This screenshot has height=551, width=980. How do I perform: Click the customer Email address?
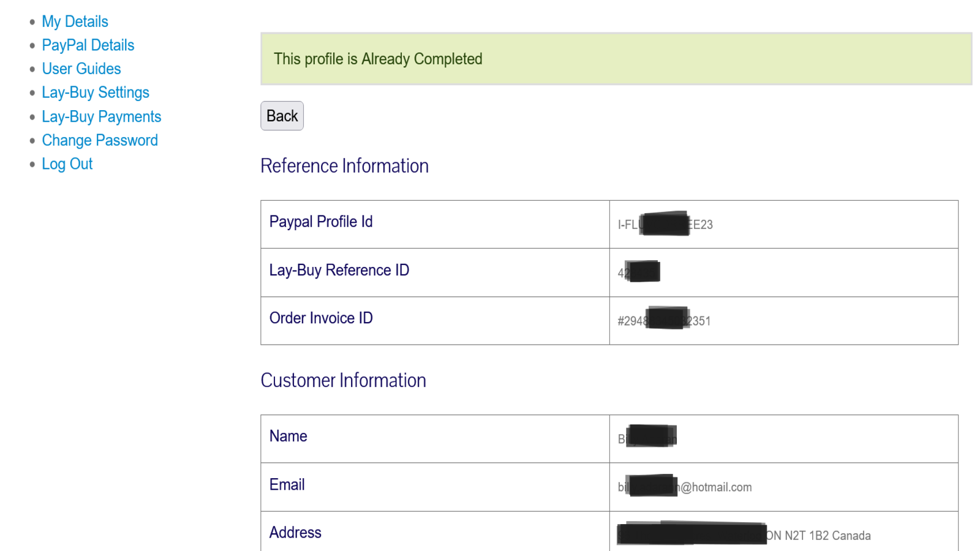click(684, 487)
